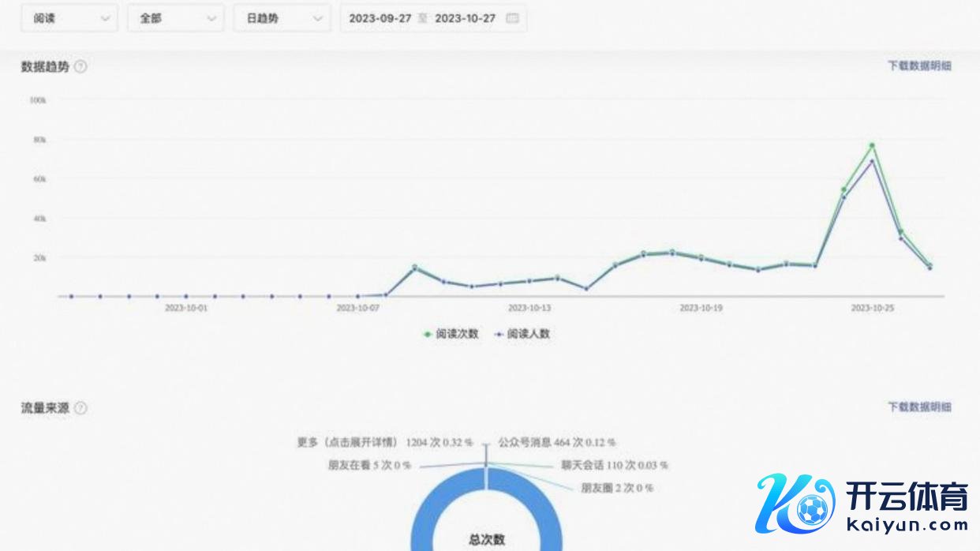
Task: Click the 朋友在看 5 次 label
Action: pyautogui.click(x=369, y=466)
